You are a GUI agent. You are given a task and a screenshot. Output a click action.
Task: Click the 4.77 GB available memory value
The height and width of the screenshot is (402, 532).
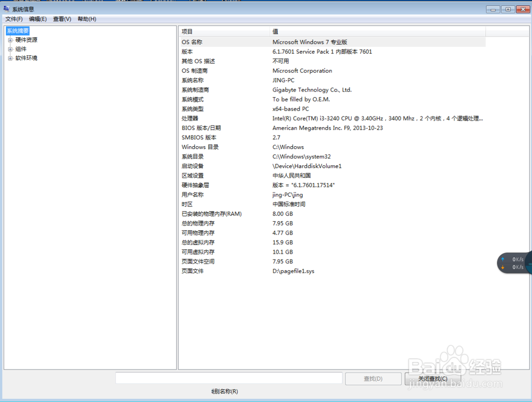282,233
